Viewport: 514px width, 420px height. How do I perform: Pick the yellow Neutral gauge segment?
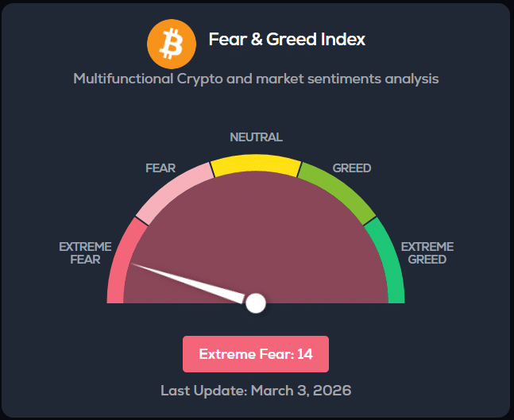point(256,163)
